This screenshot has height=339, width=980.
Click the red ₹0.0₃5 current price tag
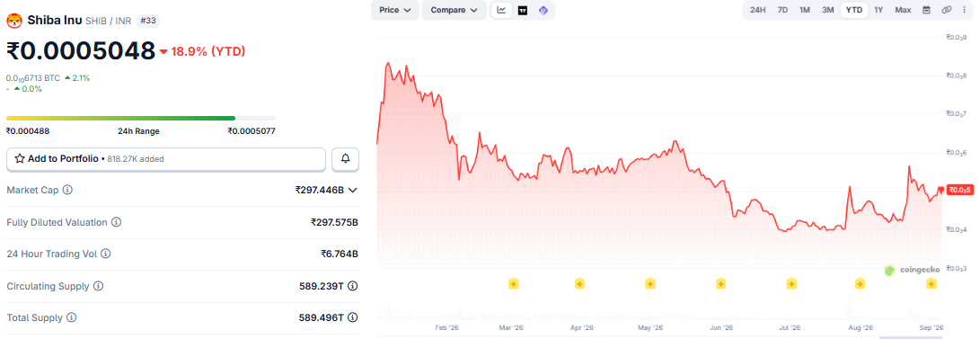[960, 190]
